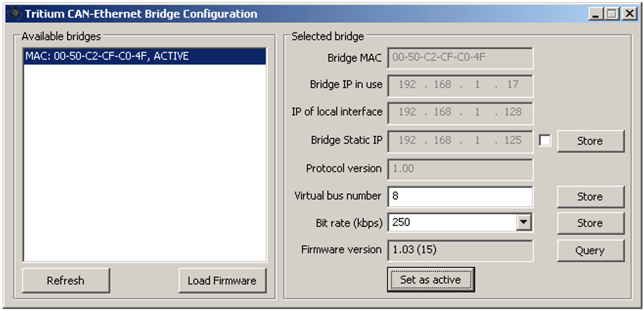Minimize the Bridge Configuration window
The height and width of the screenshot is (311, 644).
pyautogui.click(x=596, y=13)
